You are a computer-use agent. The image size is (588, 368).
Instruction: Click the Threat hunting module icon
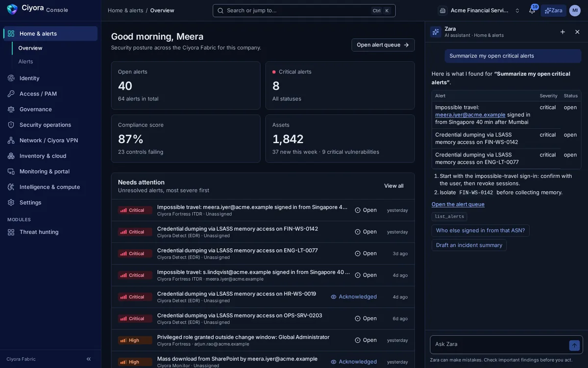pyautogui.click(x=11, y=232)
